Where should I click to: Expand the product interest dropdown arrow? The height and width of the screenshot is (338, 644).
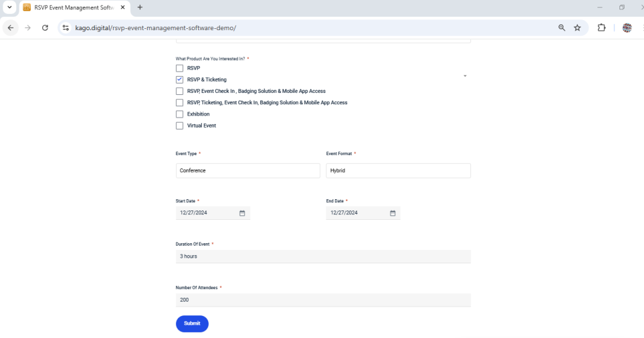coord(465,75)
